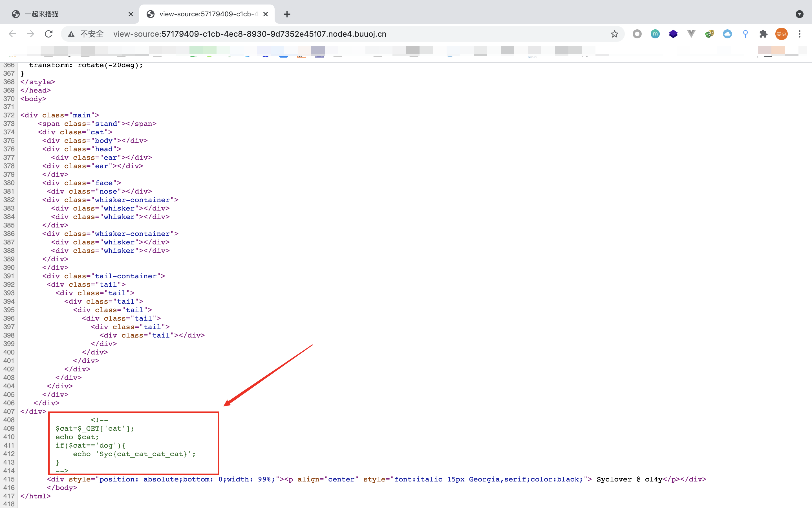Click the div class="tail-container" line
The image size is (812, 508).
104,276
